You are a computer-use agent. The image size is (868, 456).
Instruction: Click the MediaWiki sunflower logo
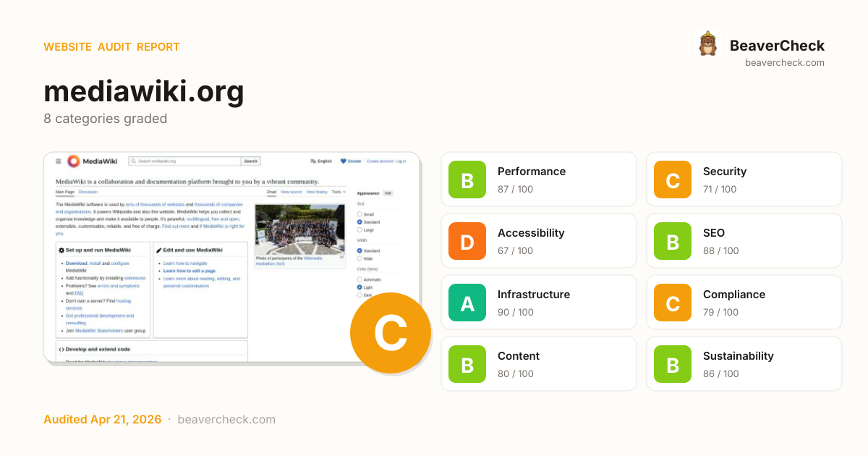click(74, 161)
